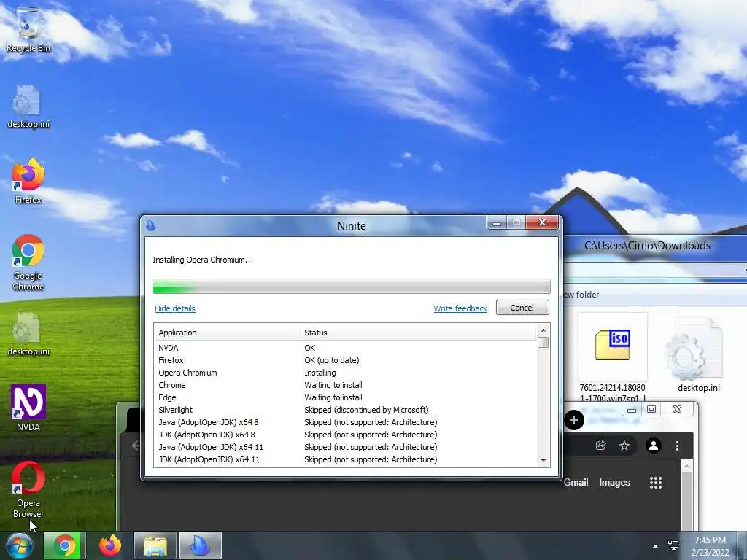Click the Downloads window path title
The image size is (747, 560).
(x=647, y=246)
